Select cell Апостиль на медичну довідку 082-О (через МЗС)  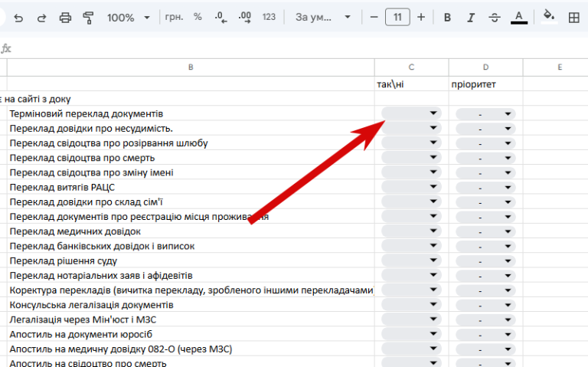point(191,349)
